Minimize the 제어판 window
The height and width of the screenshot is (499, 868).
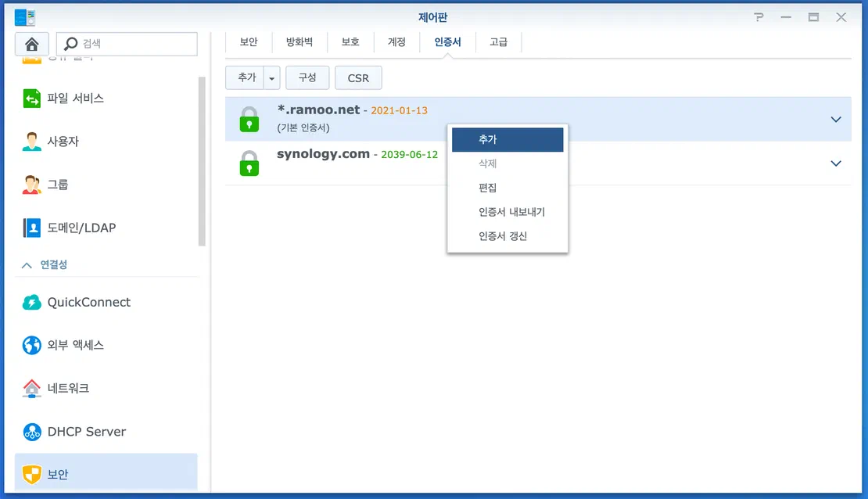[786, 18]
